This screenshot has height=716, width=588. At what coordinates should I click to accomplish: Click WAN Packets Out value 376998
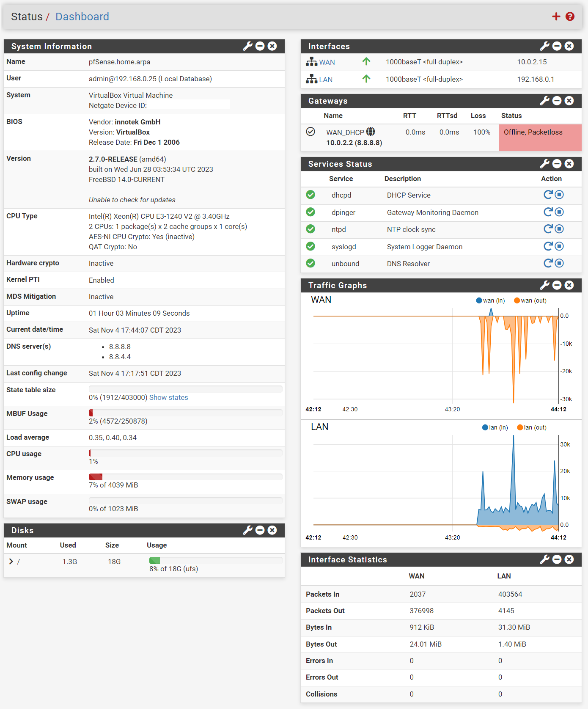(x=421, y=611)
